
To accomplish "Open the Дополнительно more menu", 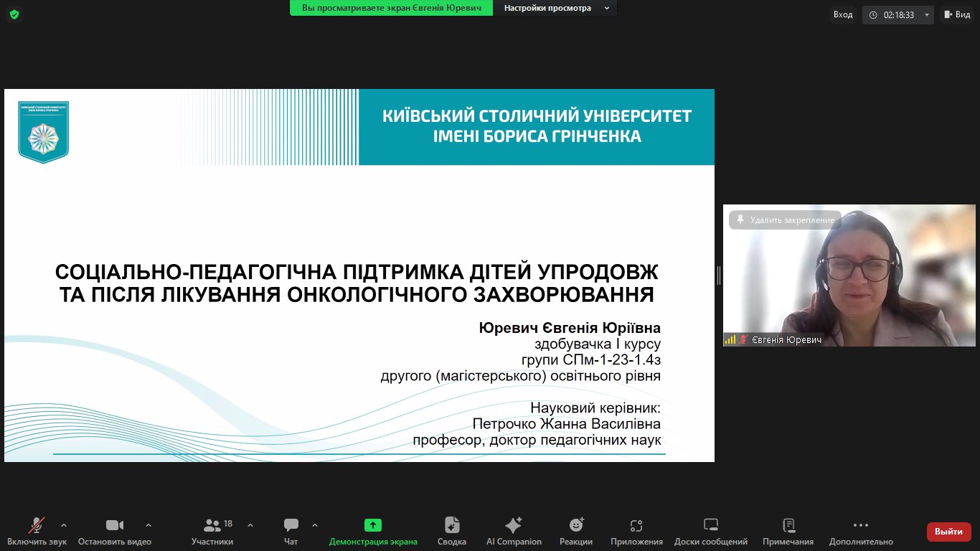I will (861, 525).
